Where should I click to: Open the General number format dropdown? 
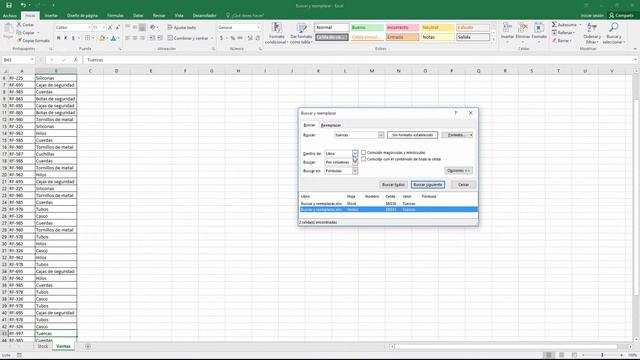[258, 27]
